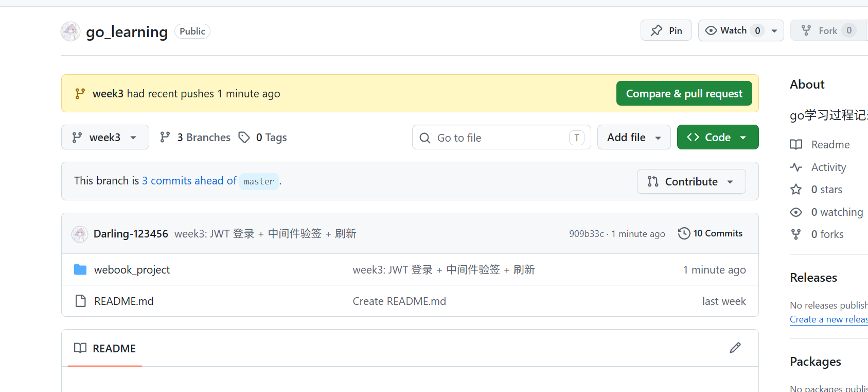868x392 pixels.
Task: Open the go_learning repository owner avatar
Action: (x=70, y=31)
